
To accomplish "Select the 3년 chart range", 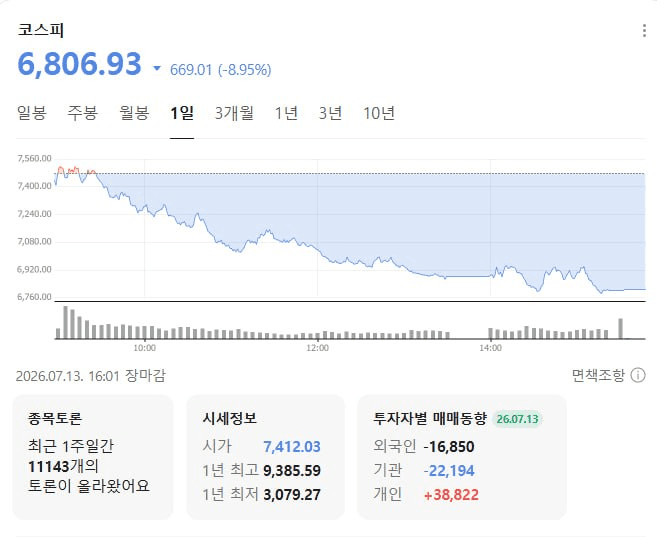I will coord(330,113).
